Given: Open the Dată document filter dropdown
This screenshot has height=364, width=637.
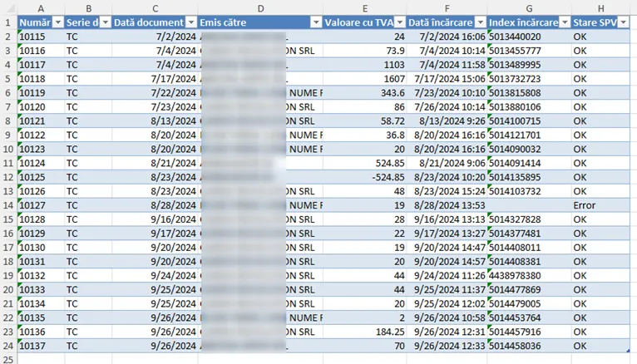Looking at the screenshot, I should tap(191, 22).
